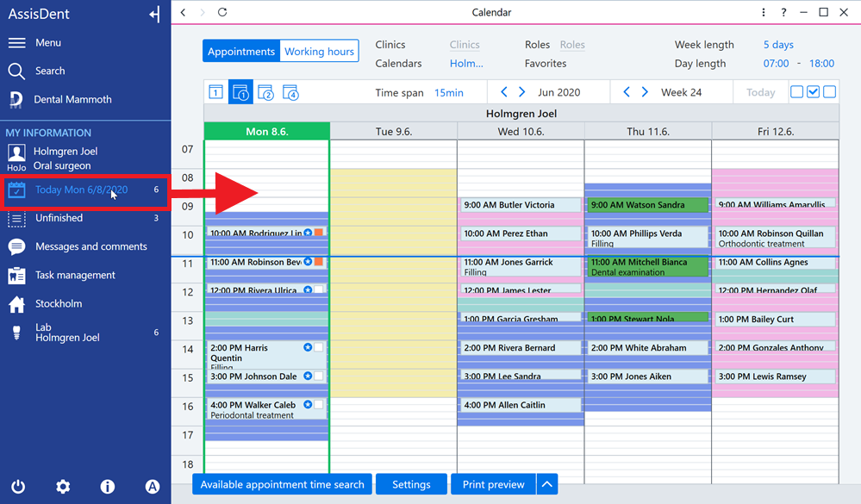
Task: Click the power logout icon
Action: tap(18, 487)
